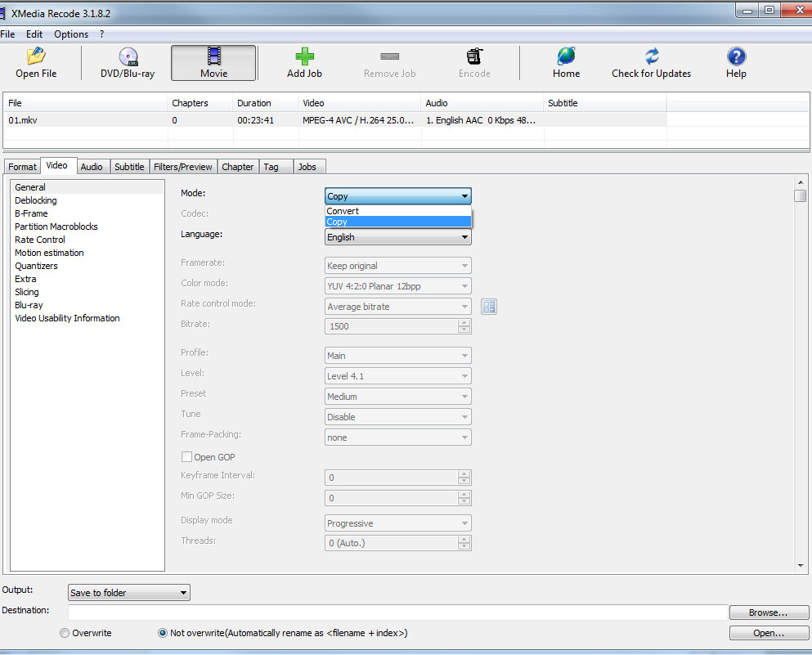Screen dimensions: 812x655
Task: Click the Chapters column header
Action: click(200, 103)
